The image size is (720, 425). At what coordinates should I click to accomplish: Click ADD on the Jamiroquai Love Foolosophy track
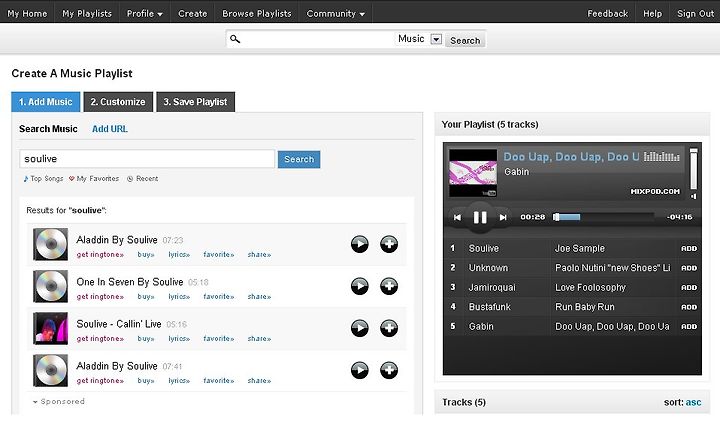point(689,287)
